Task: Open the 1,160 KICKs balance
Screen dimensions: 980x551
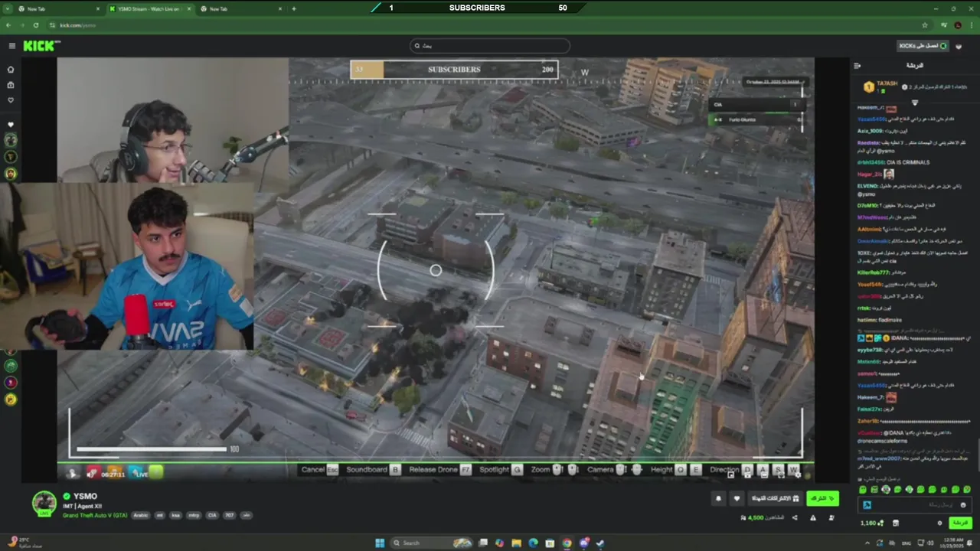Action: pos(871,523)
